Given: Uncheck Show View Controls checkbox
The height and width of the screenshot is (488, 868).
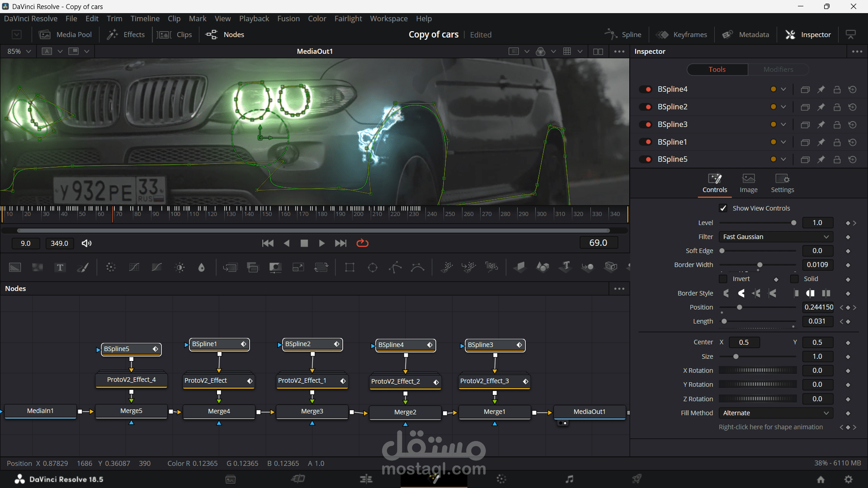Looking at the screenshot, I should 723,208.
